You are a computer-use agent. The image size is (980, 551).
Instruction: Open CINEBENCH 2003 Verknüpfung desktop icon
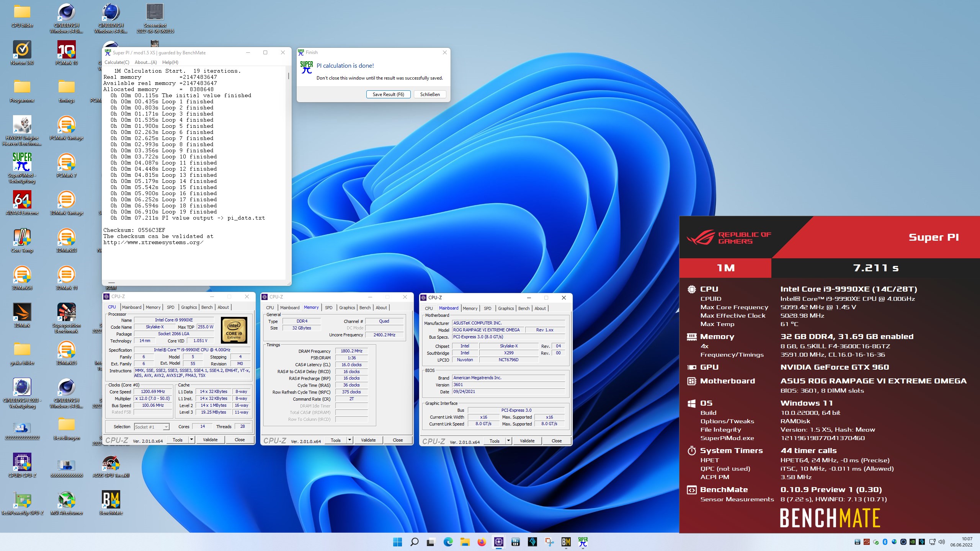[22, 393]
